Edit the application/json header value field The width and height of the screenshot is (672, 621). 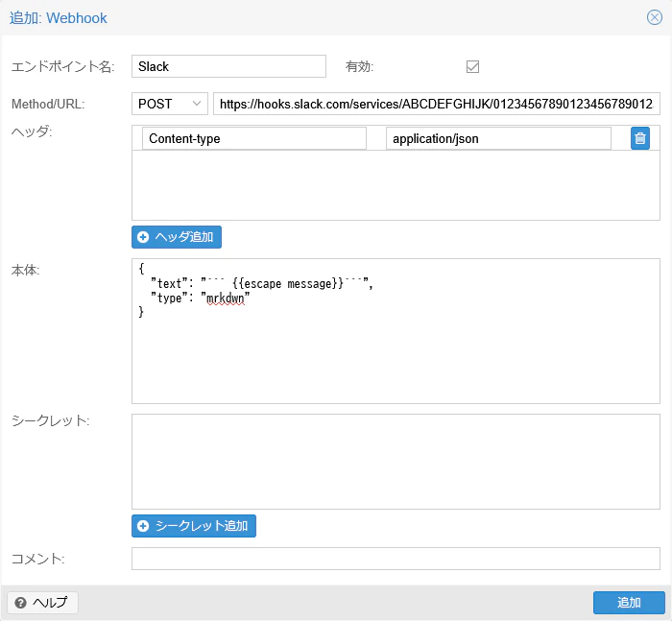coord(498,138)
